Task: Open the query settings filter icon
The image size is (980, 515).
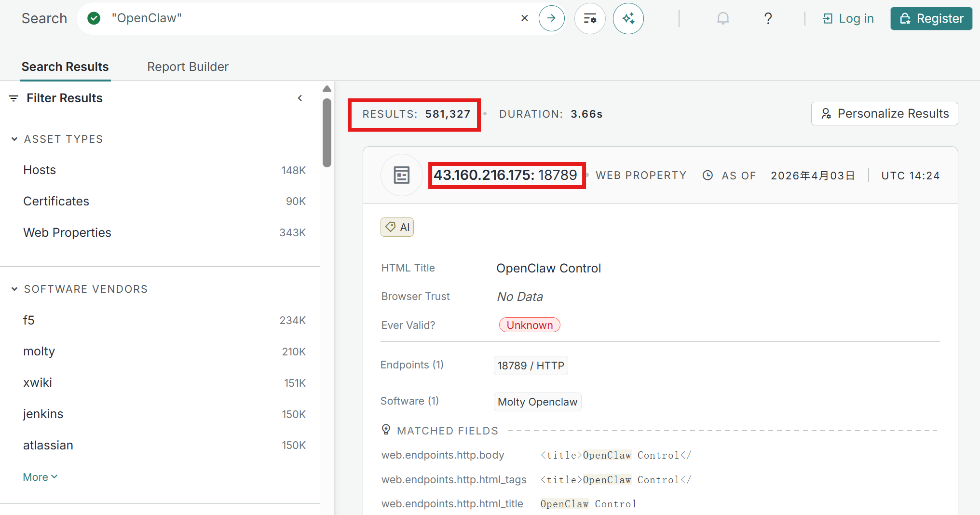Action: coord(590,18)
